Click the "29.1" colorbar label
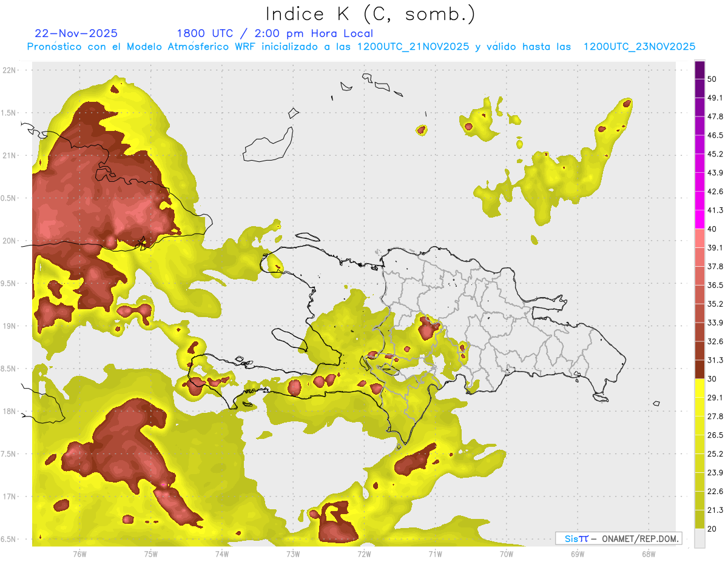 point(715,398)
